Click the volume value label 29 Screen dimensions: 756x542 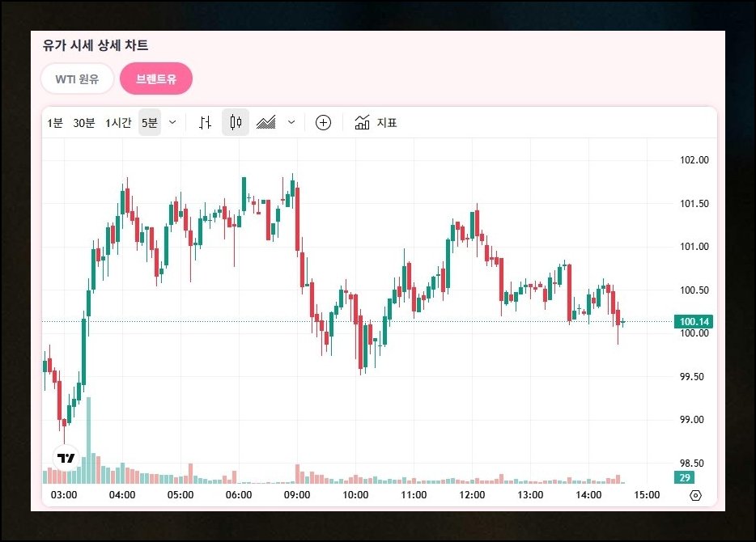(685, 477)
